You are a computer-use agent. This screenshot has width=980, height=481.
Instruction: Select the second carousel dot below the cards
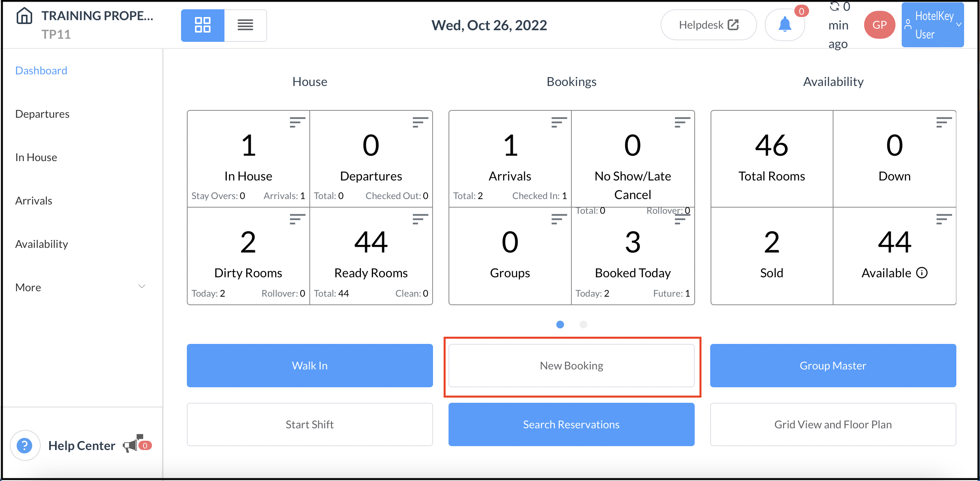point(583,325)
